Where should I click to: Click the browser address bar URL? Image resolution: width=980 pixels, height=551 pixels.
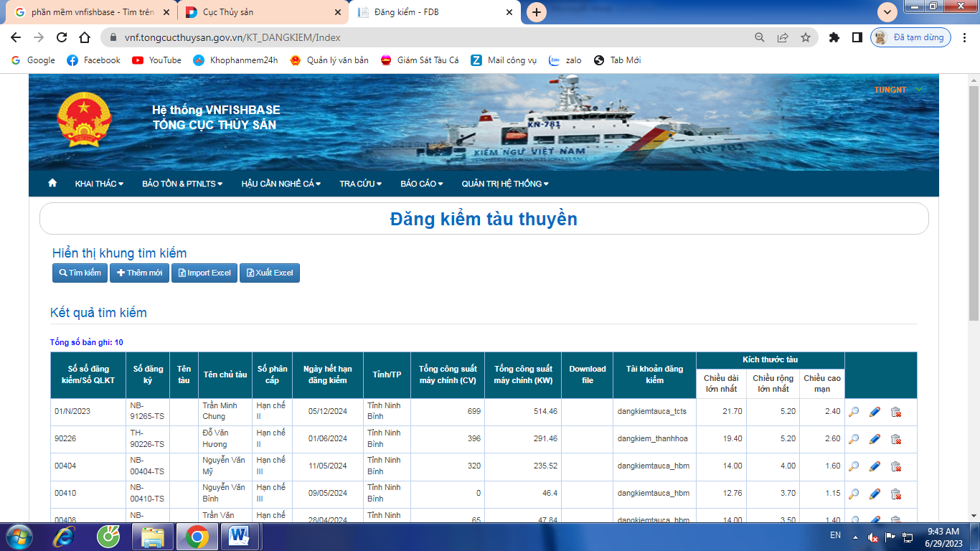(232, 37)
